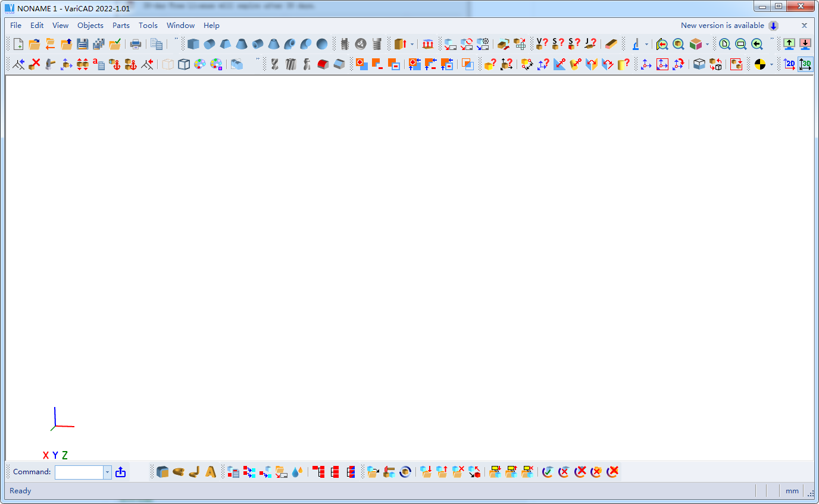
Task: Toggle wireframe cube display mode
Action: tap(184, 64)
